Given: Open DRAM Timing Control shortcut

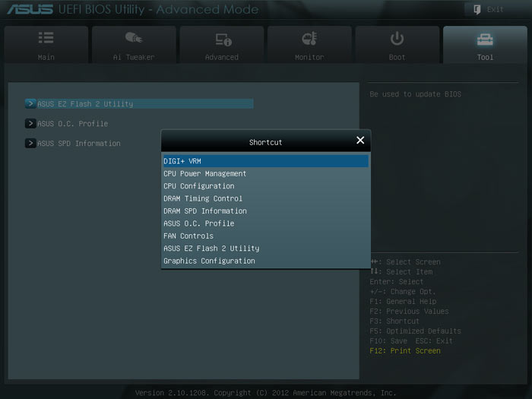Looking at the screenshot, I should pyautogui.click(x=266, y=198).
